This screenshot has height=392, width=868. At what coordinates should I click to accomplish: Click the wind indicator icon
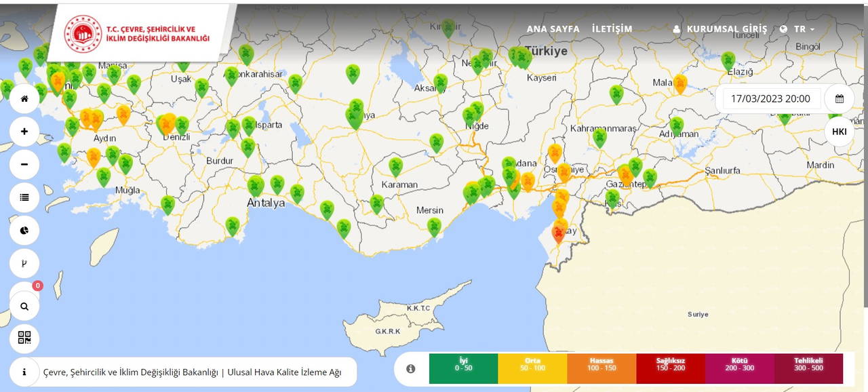(24, 263)
